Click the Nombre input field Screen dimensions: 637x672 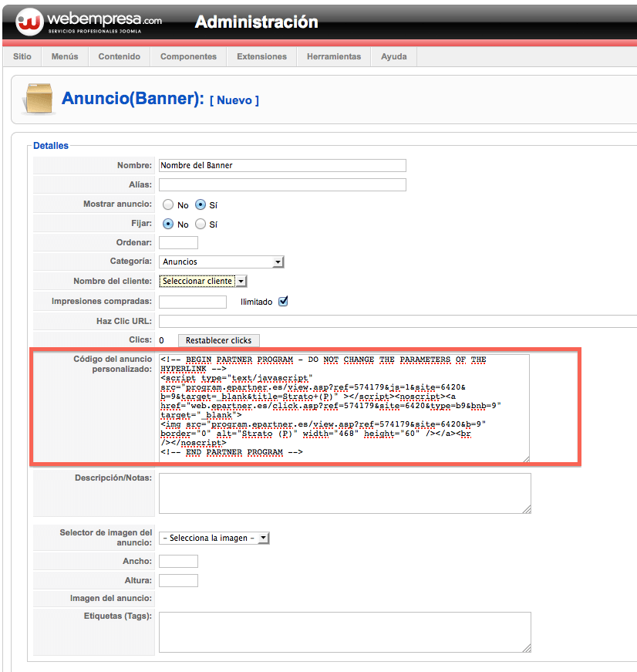pyautogui.click(x=282, y=165)
